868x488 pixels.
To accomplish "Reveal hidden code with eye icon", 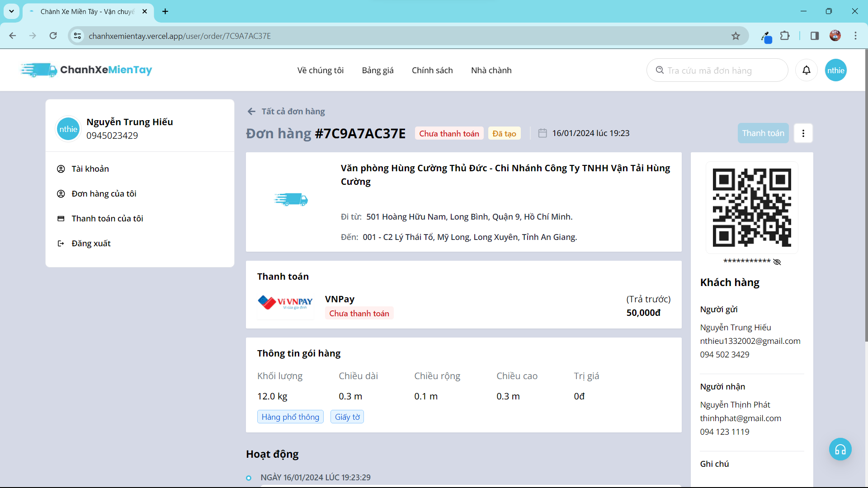I will pyautogui.click(x=777, y=262).
